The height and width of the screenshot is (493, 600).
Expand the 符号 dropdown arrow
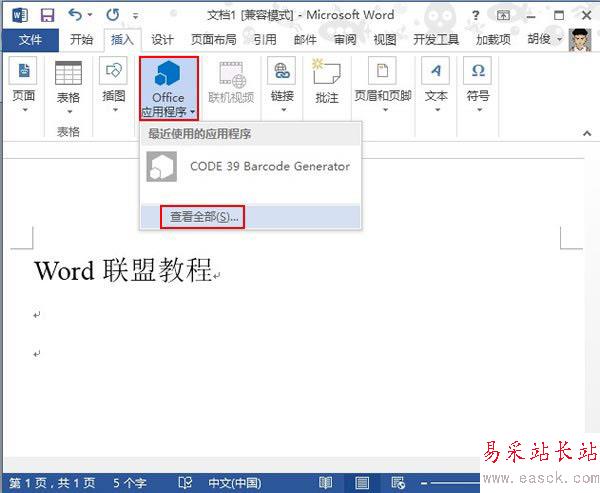pos(479,110)
